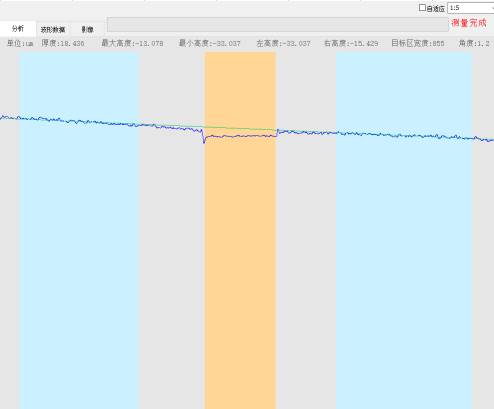
Task: Switch to the 分析 tab
Action: point(18,29)
